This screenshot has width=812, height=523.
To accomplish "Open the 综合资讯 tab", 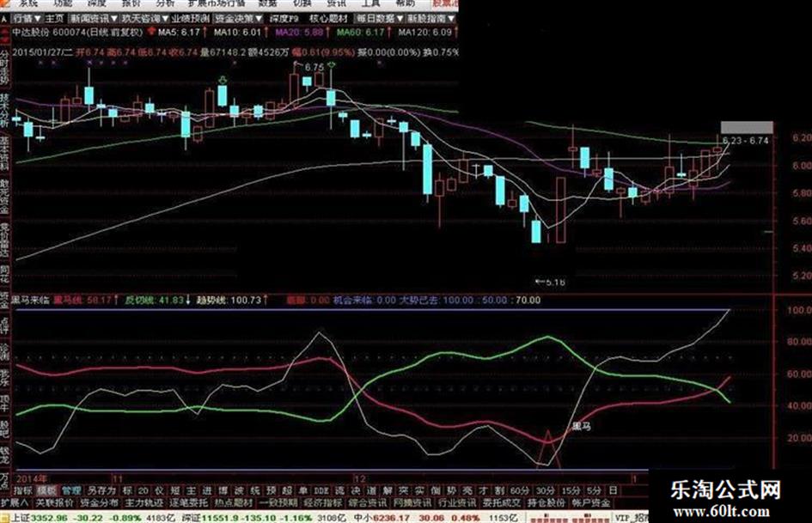I will click(368, 502).
